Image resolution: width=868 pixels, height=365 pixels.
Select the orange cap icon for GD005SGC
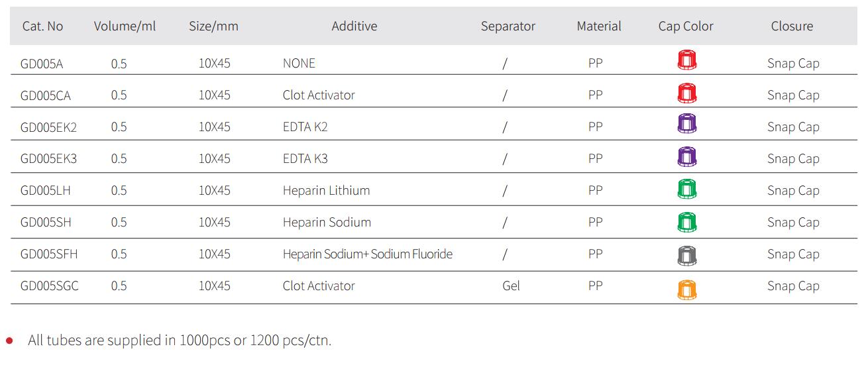pyautogui.click(x=686, y=289)
